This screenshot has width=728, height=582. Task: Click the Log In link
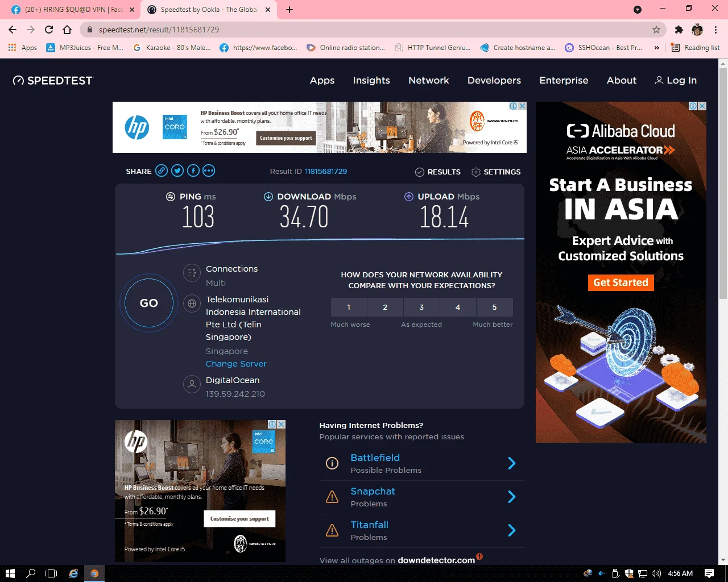pyautogui.click(x=676, y=81)
